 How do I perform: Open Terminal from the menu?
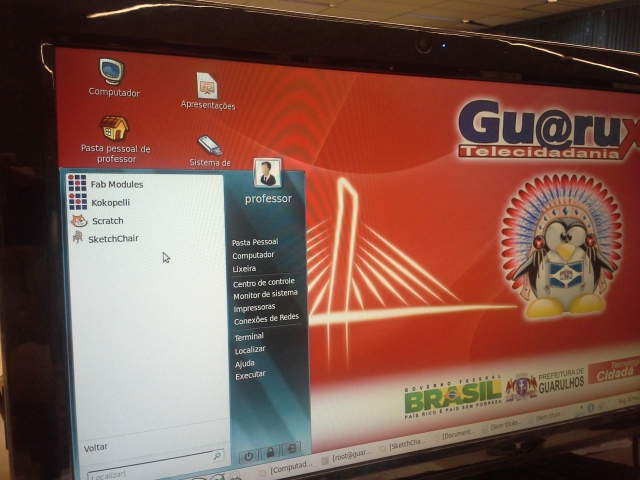[x=249, y=337]
